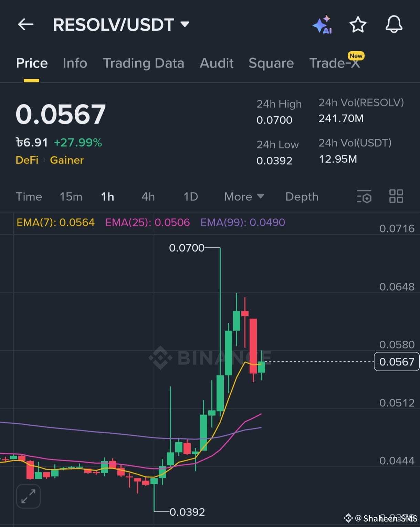Image resolution: width=420 pixels, height=527 pixels.
Task: Open the chart layout grid icon
Action: tap(396, 196)
